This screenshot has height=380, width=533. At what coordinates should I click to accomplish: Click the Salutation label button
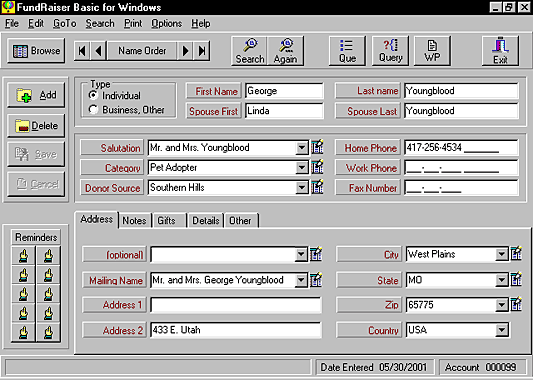tap(112, 148)
